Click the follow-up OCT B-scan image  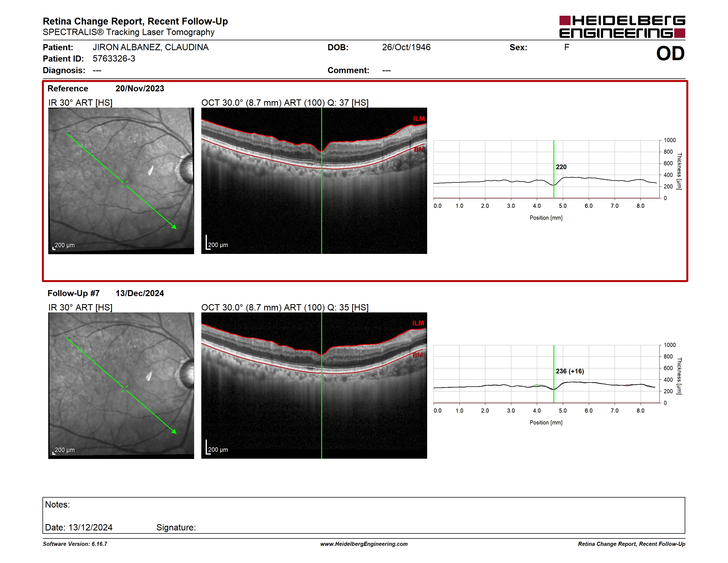click(x=314, y=385)
